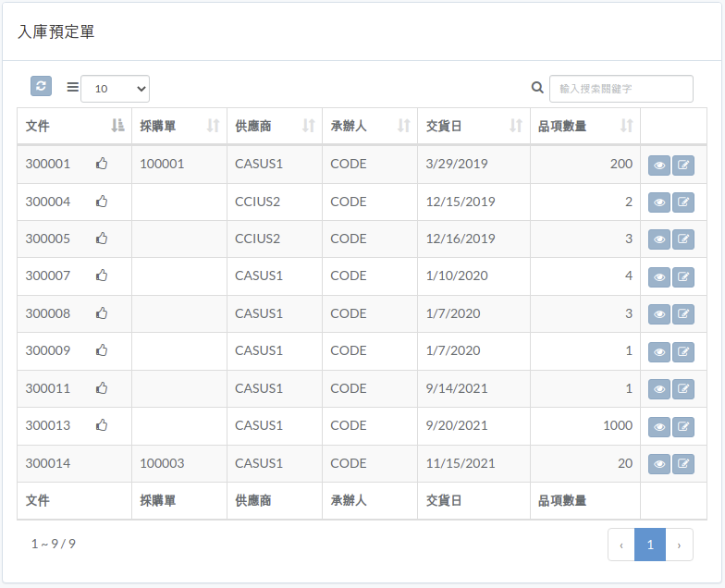This screenshot has width=725, height=588.
Task: Open the page size dropdown showing 10
Action: pyautogui.click(x=115, y=89)
